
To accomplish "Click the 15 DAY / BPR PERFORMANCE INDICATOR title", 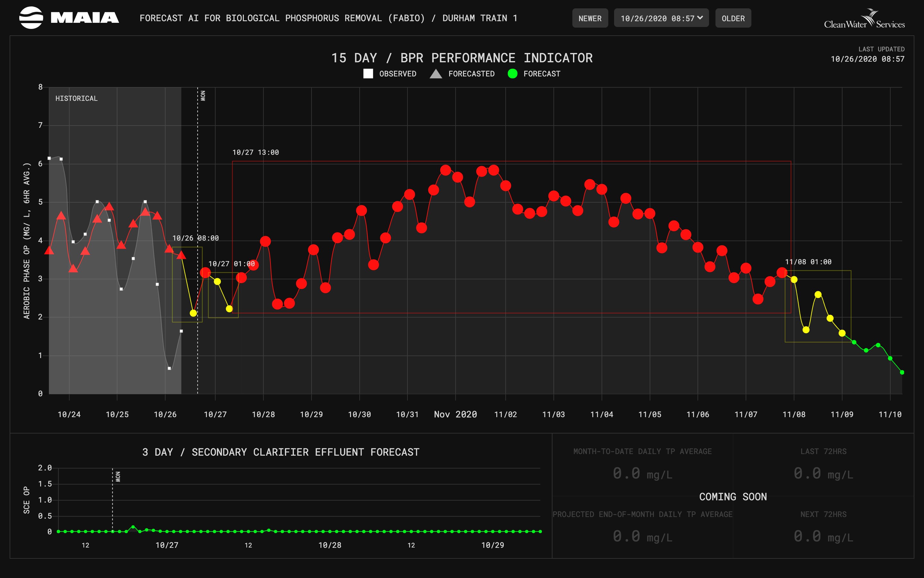I will point(462,58).
